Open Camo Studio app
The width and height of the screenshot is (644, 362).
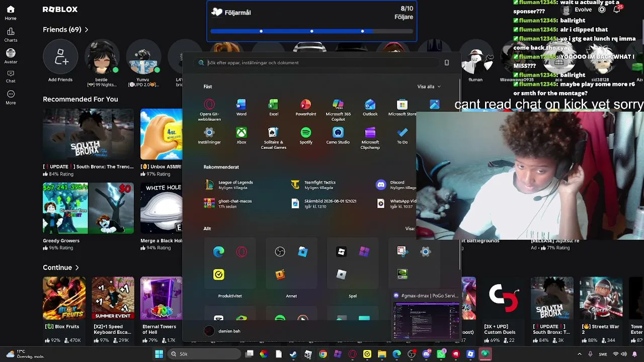[x=338, y=136]
